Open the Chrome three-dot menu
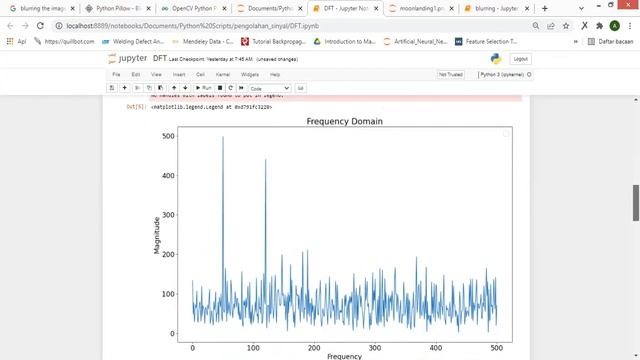Image resolution: width=640 pixels, height=360 pixels. pyautogui.click(x=630, y=26)
